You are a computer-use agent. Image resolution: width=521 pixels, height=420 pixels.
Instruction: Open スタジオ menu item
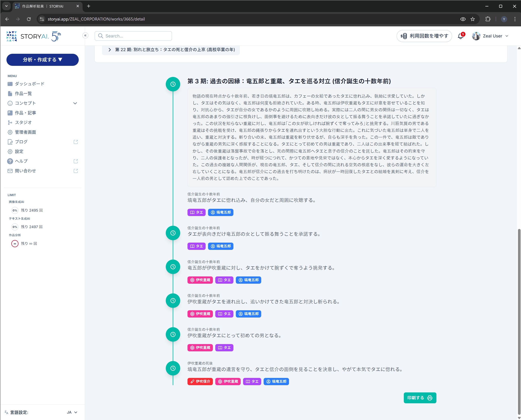(x=23, y=123)
